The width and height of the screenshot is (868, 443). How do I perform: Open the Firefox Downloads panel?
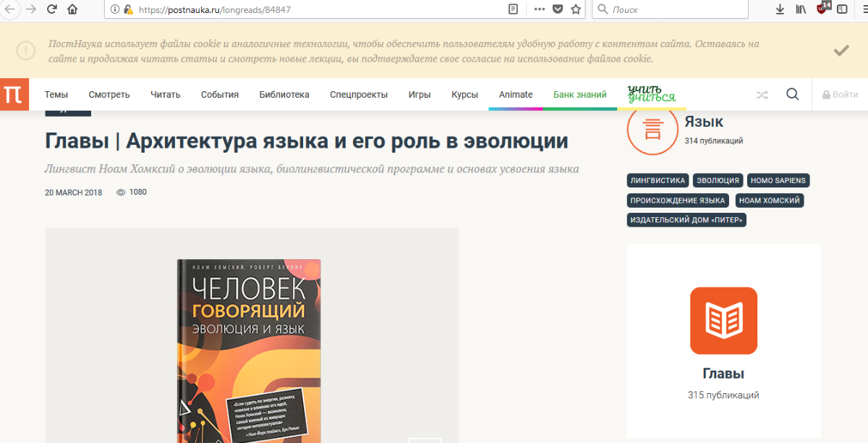point(780,9)
